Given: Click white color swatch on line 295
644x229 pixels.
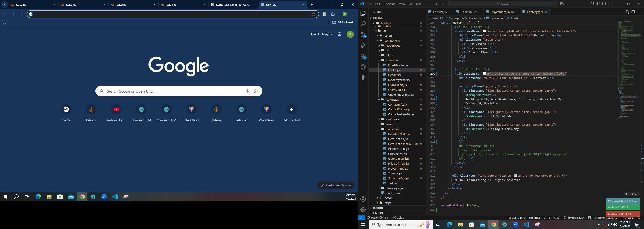Looking at the screenshot, I should pos(485,74).
